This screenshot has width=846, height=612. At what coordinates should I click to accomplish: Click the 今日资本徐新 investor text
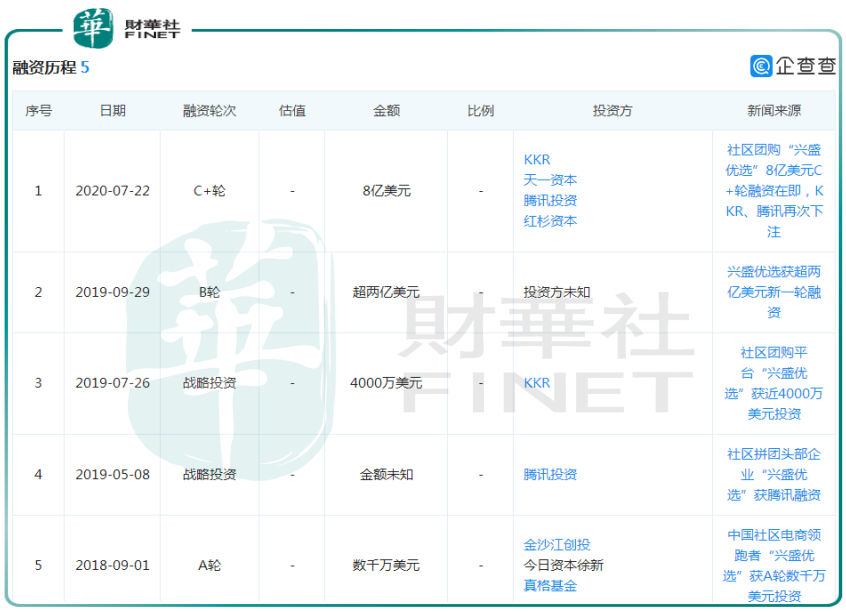point(563,566)
